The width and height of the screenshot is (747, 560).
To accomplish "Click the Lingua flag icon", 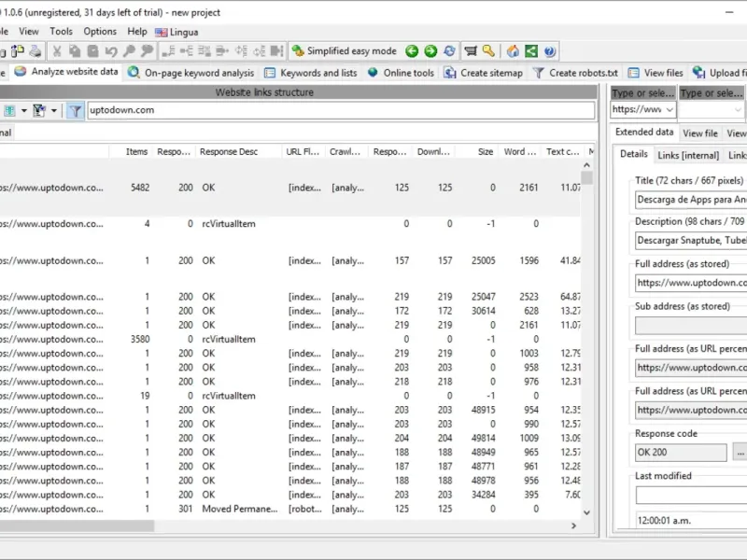I will [161, 33].
